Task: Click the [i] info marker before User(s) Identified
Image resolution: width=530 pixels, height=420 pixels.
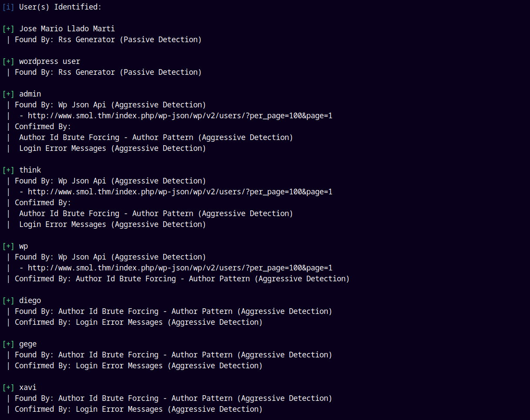Action: (8, 7)
